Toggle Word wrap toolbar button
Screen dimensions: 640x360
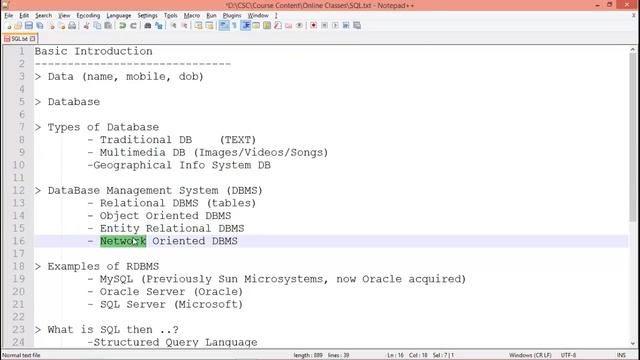[224, 25]
